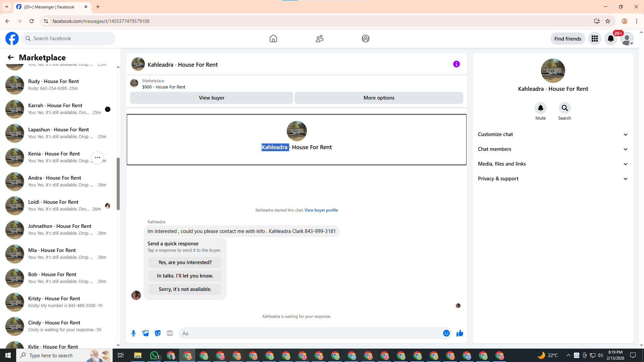Open the GIF picker

pos(170,333)
